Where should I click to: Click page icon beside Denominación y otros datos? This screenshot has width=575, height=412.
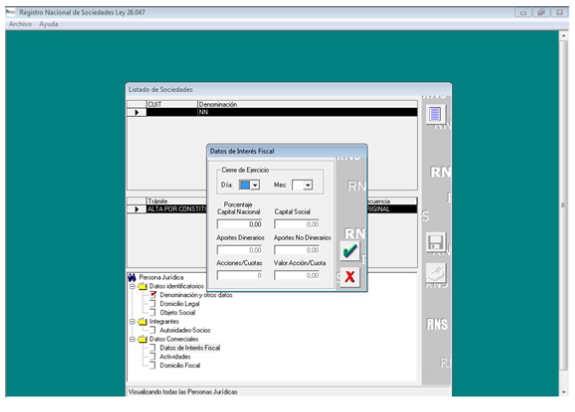tap(153, 295)
